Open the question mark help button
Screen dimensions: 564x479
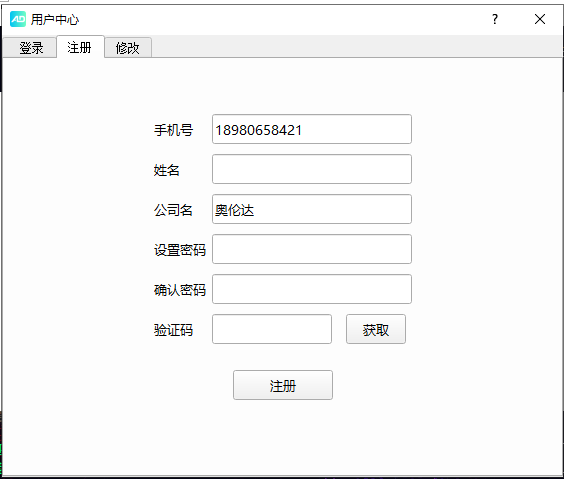point(495,19)
